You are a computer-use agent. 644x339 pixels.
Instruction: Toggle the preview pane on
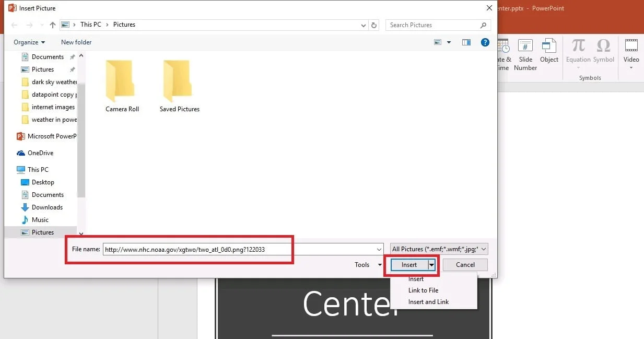point(466,42)
